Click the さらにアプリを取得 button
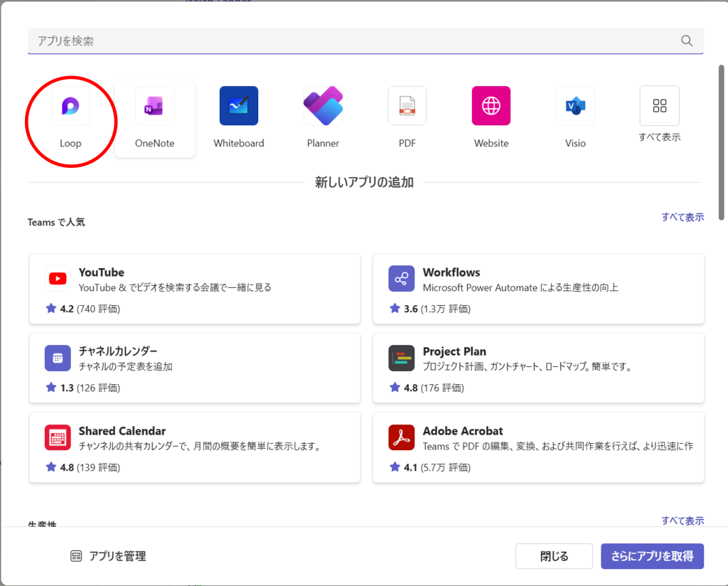Screen dimensions: 728x586 click(652, 556)
